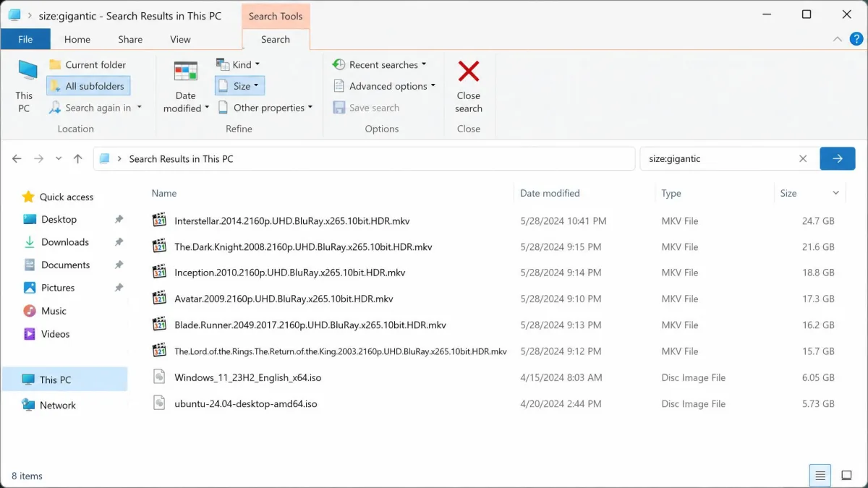Select This PC in navigation pane
Image resolution: width=868 pixels, height=488 pixels.
point(64,380)
